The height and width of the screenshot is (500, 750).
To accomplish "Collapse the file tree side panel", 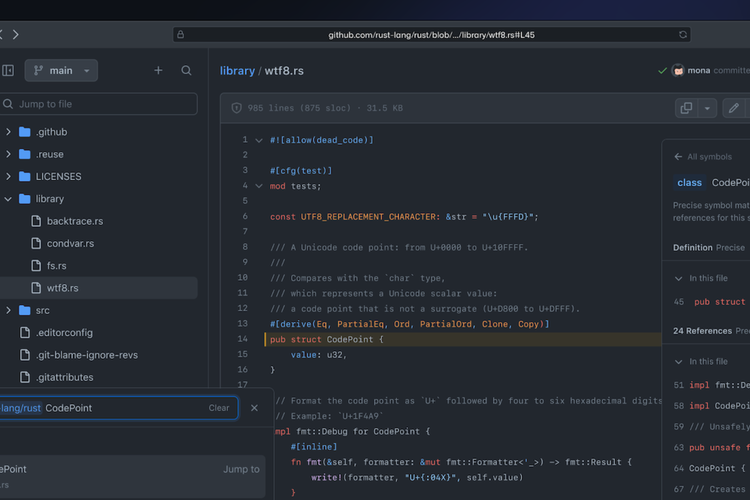I will click(x=8, y=71).
